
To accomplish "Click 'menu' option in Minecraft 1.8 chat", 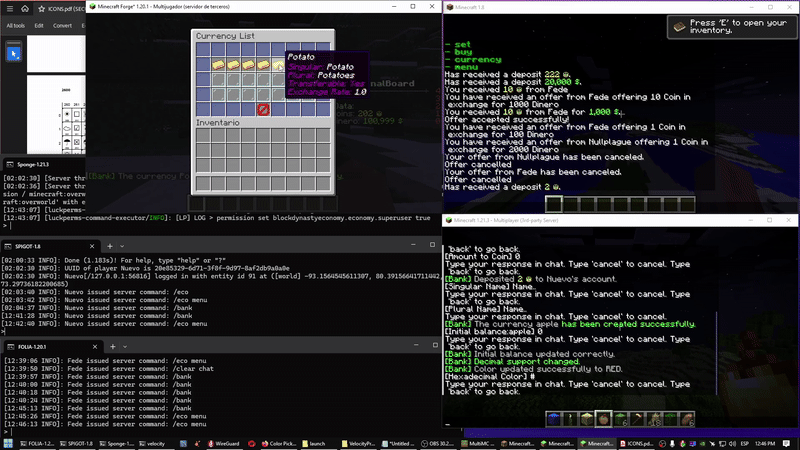I will 466,67.
